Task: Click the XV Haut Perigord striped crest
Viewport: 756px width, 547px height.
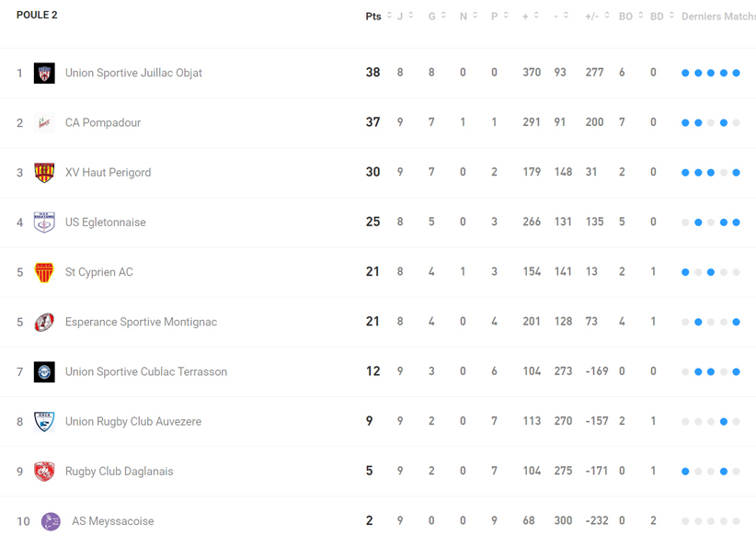Action: click(x=44, y=172)
